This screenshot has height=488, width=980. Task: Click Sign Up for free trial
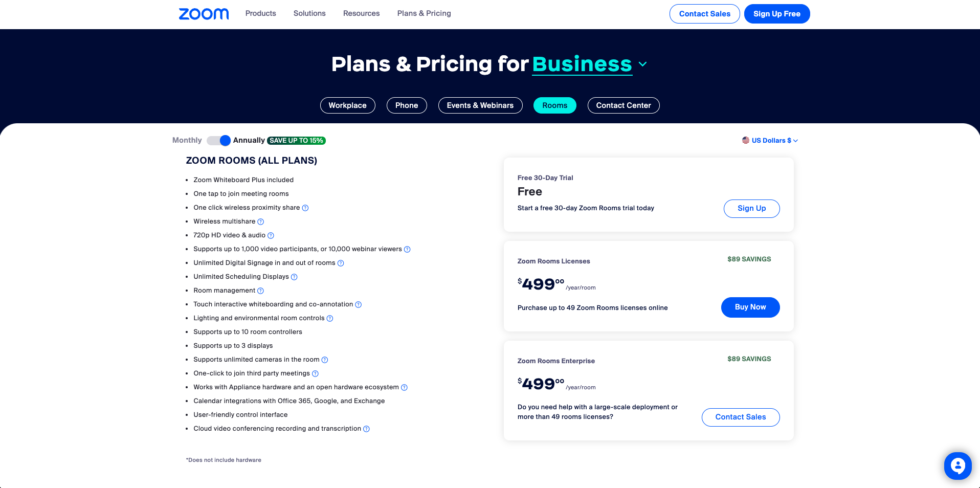click(751, 209)
